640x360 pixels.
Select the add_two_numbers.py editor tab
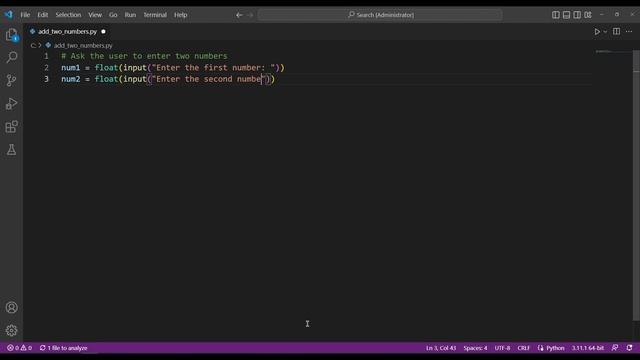coord(67,31)
